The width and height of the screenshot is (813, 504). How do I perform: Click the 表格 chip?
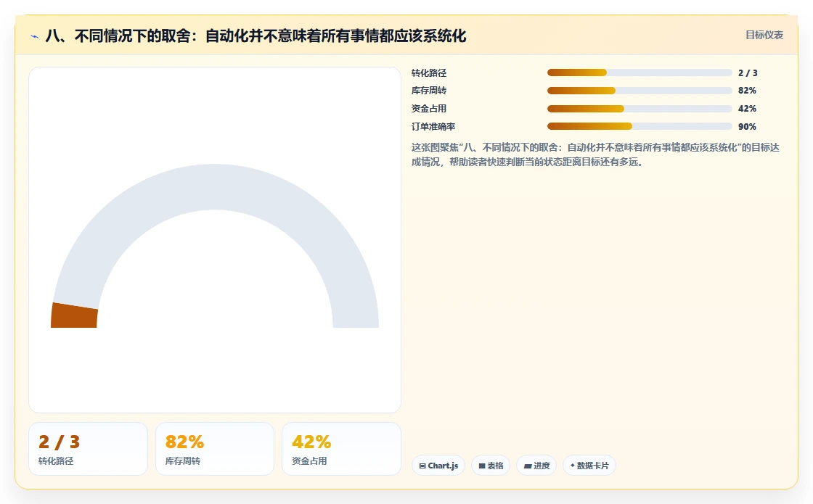click(x=491, y=466)
